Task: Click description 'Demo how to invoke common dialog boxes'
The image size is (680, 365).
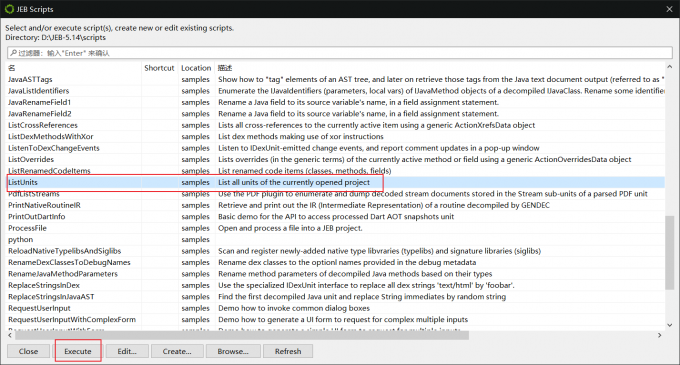Action: tap(294, 308)
